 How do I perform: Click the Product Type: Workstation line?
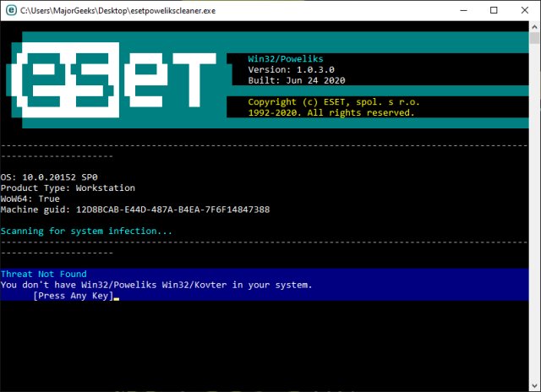point(68,188)
